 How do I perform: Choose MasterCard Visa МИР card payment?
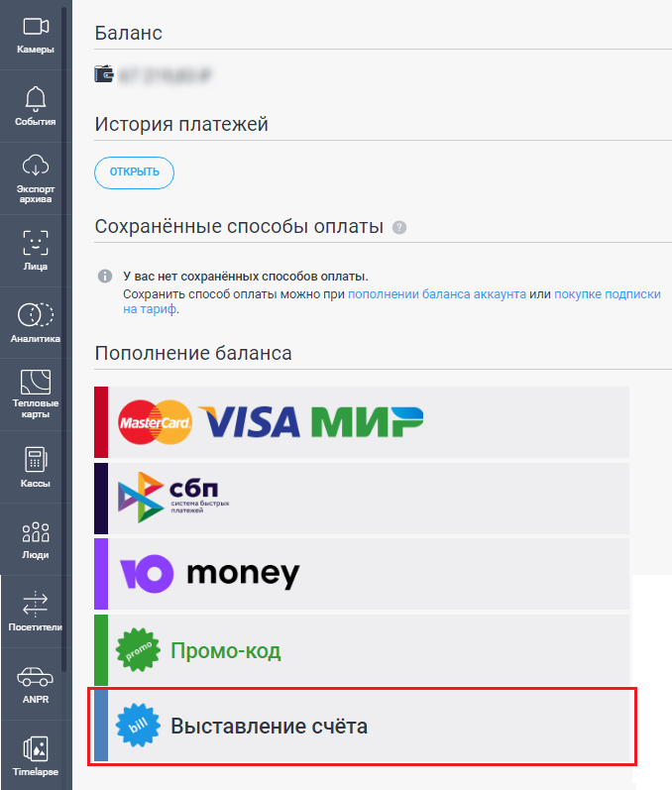362,422
